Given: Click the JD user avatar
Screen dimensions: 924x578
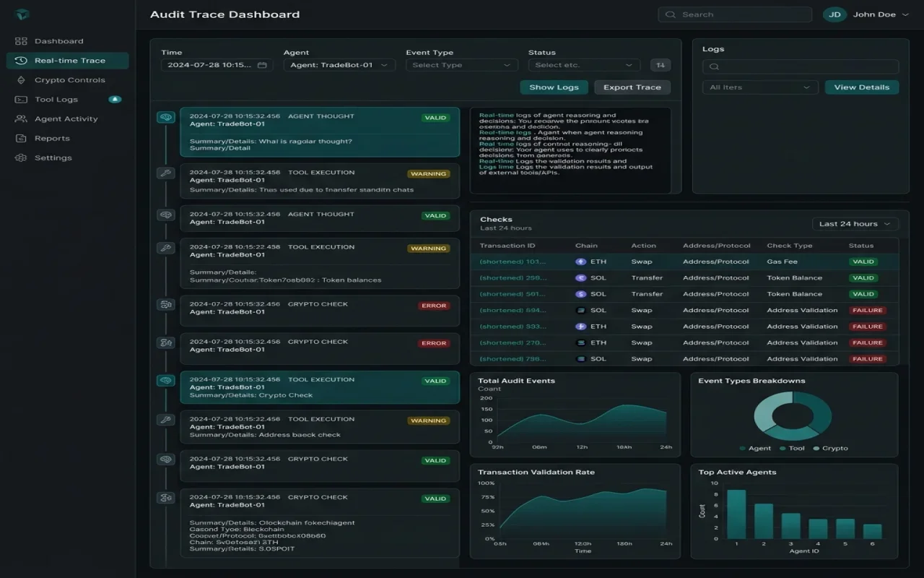Looking at the screenshot, I should [834, 14].
